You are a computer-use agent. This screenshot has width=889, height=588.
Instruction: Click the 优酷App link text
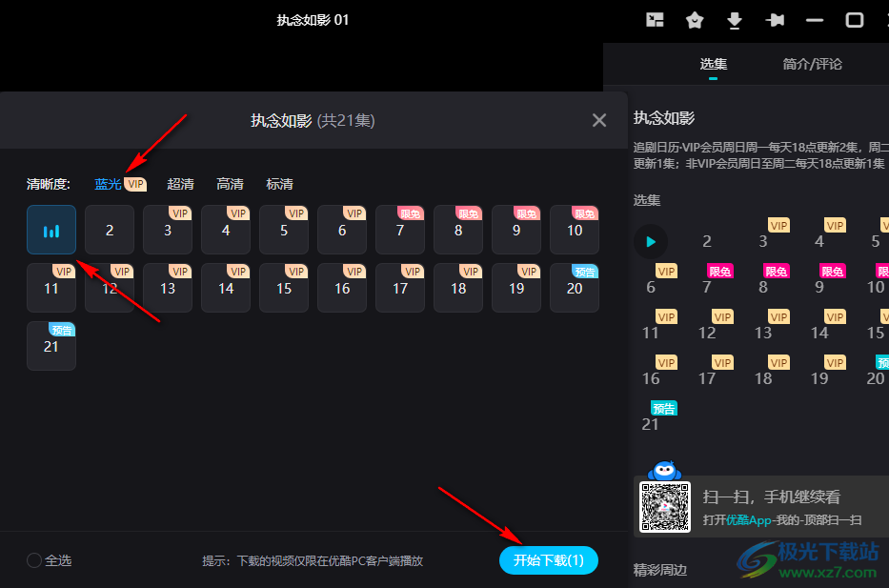click(x=748, y=520)
